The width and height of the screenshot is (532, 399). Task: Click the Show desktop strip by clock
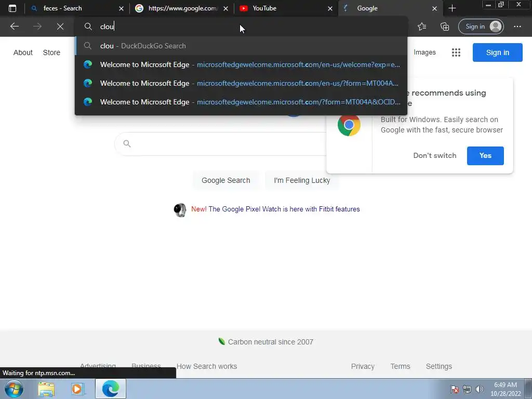pos(528,389)
